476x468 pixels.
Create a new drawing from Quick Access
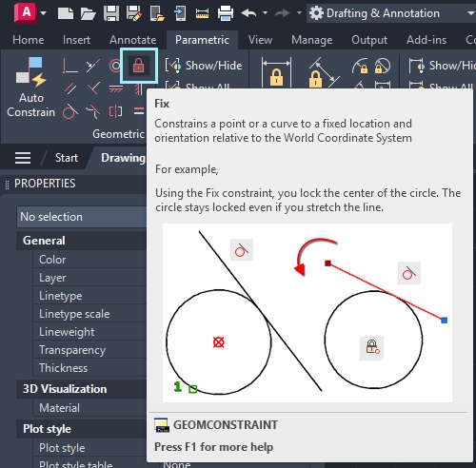tap(66, 13)
